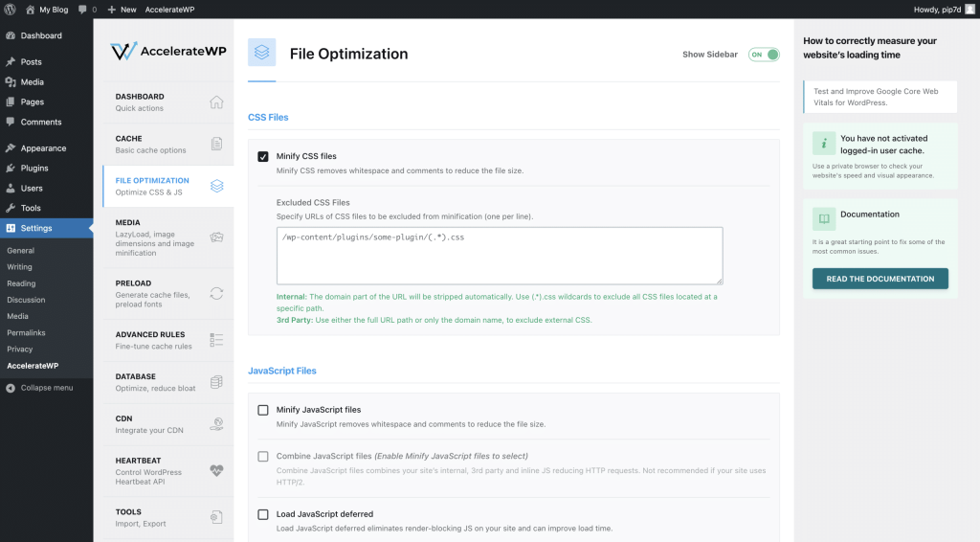Click the image icon beside MEDIA LazyLoad
The width and height of the screenshot is (980, 542).
(x=216, y=237)
